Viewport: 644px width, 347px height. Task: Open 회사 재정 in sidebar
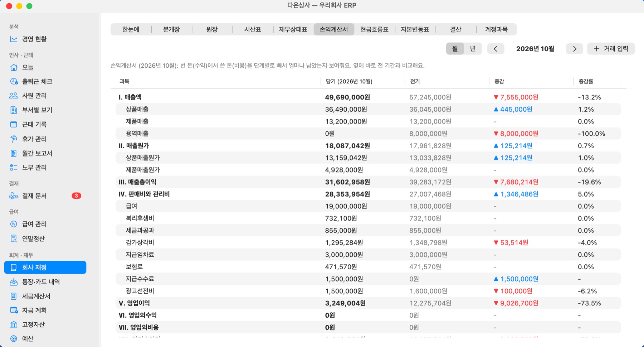[x=45, y=268]
